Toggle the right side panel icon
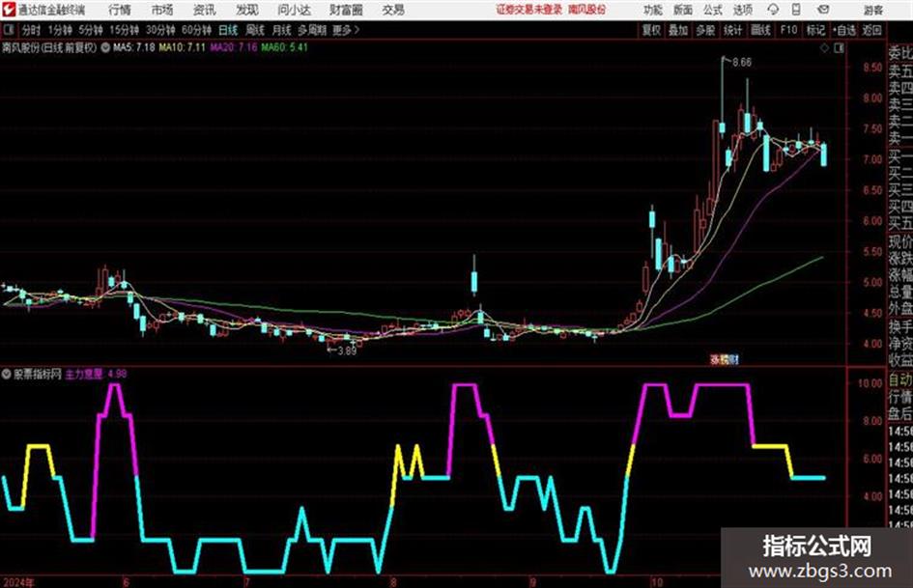 point(839,48)
